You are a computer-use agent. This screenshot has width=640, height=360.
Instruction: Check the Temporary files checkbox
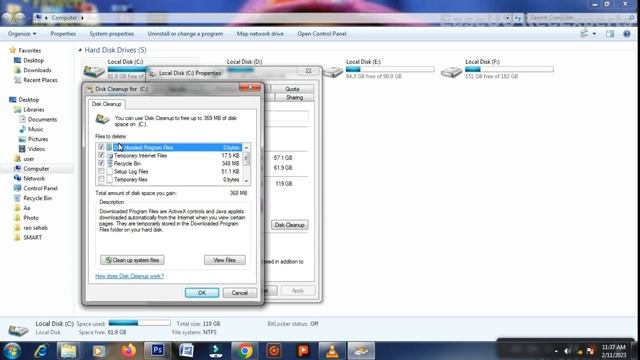[101, 180]
